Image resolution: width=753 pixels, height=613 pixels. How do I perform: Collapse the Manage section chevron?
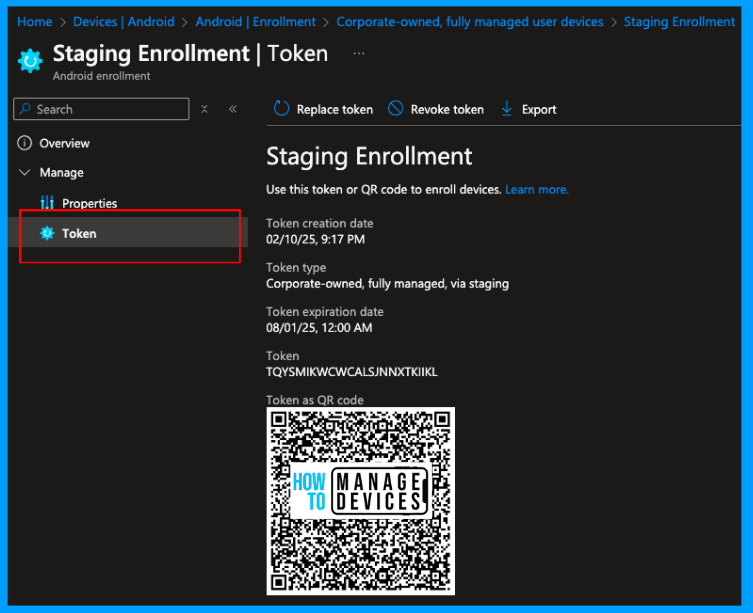click(x=24, y=172)
